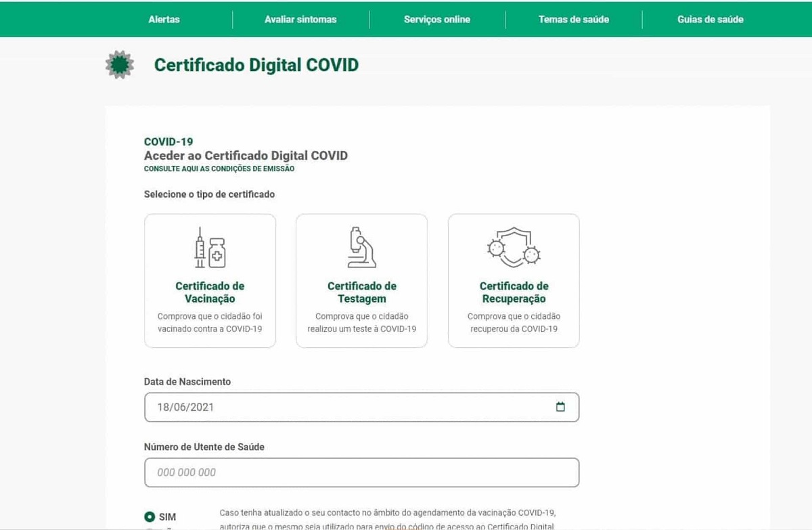
Task: Open the Alertas menu item
Action: point(164,20)
